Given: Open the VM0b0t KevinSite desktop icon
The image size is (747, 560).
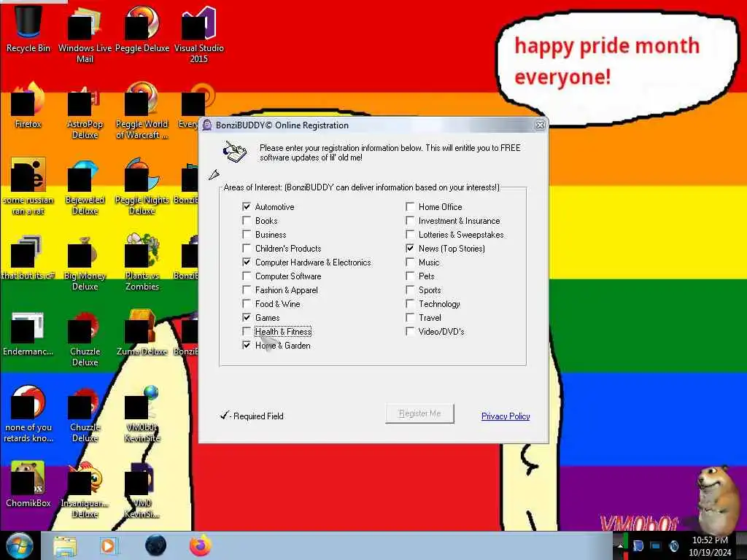Looking at the screenshot, I should [142, 414].
